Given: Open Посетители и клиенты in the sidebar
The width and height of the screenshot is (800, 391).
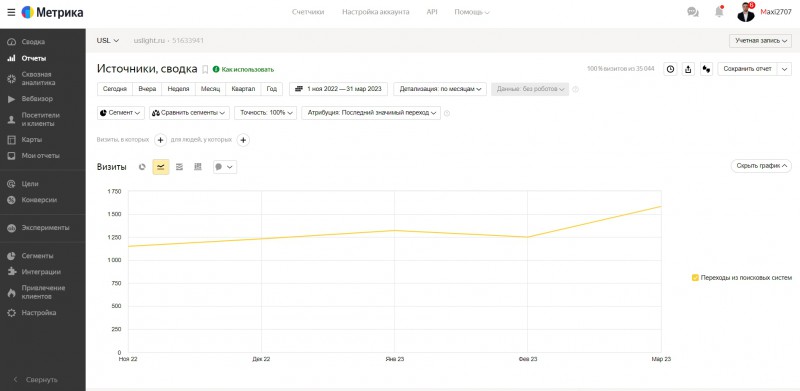Looking at the screenshot, I should tap(40, 119).
